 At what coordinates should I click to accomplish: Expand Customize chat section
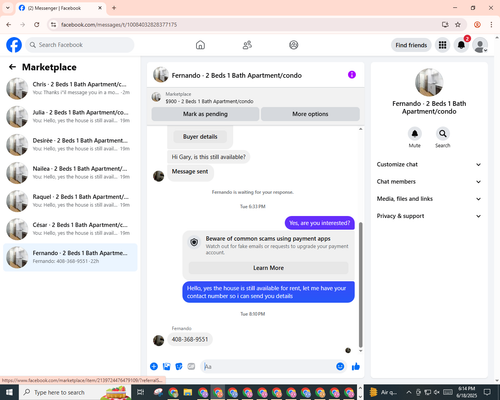[429, 164]
